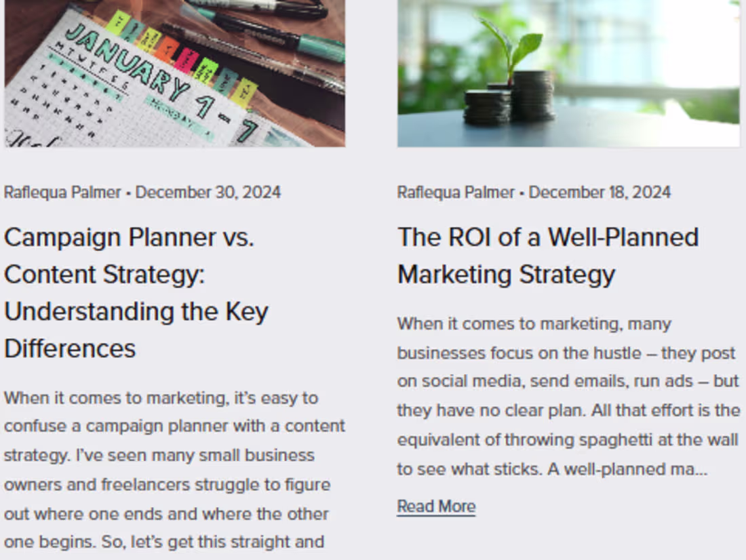Click the right article's excerpt text
Screen dimensions: 746x560
[x=566, y=397]
